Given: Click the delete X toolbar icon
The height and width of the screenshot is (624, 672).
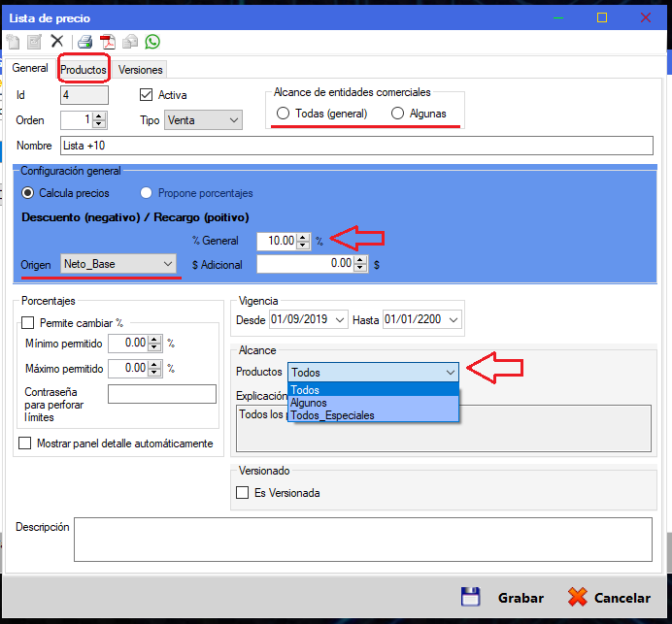Looking at the screenshot, I should tap(57, 42).
